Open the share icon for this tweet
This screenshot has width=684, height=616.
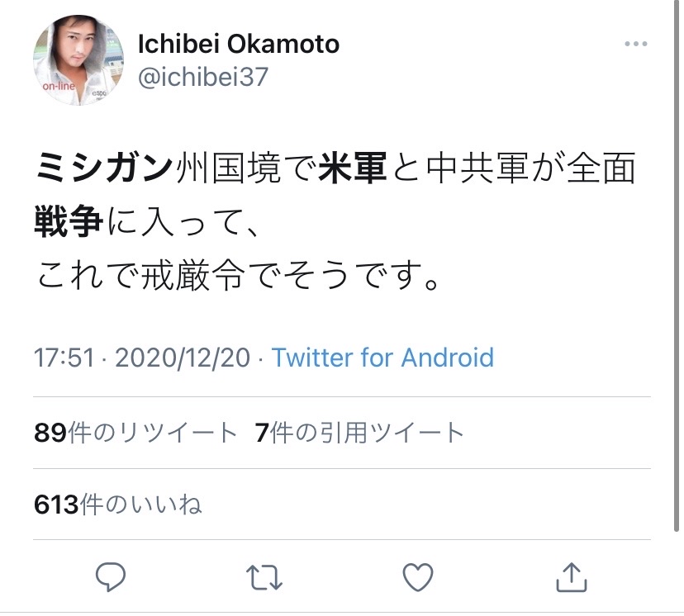click(x=572, y=576)
